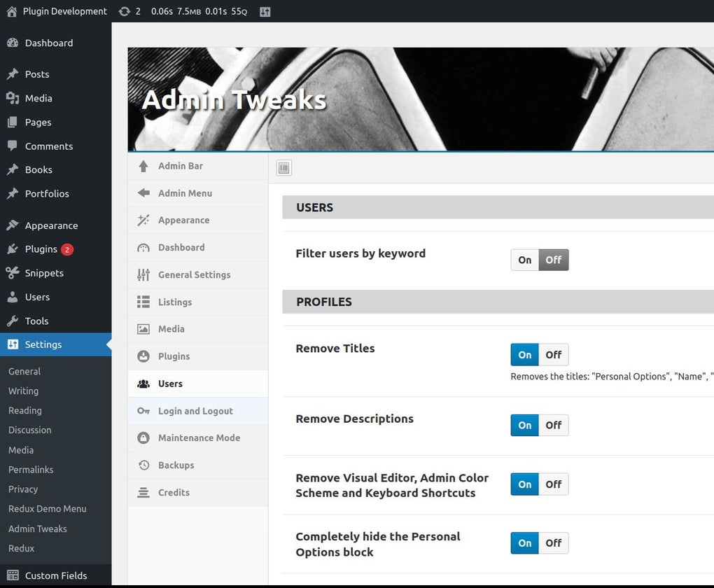The height and width of the screenshot is (588, 714).
Task: Click the Custom Fields icon at sidebar bottom
Action: (x=15, y=575)
